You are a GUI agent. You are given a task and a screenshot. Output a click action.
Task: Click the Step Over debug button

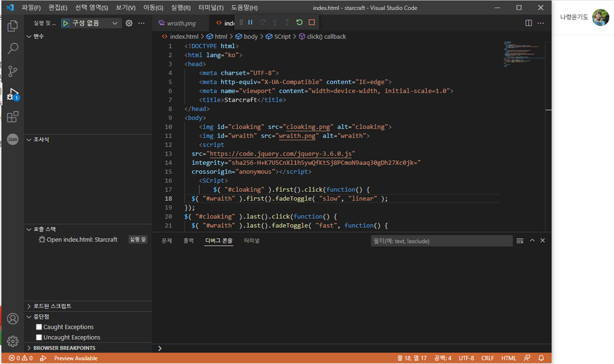(263, 23)
